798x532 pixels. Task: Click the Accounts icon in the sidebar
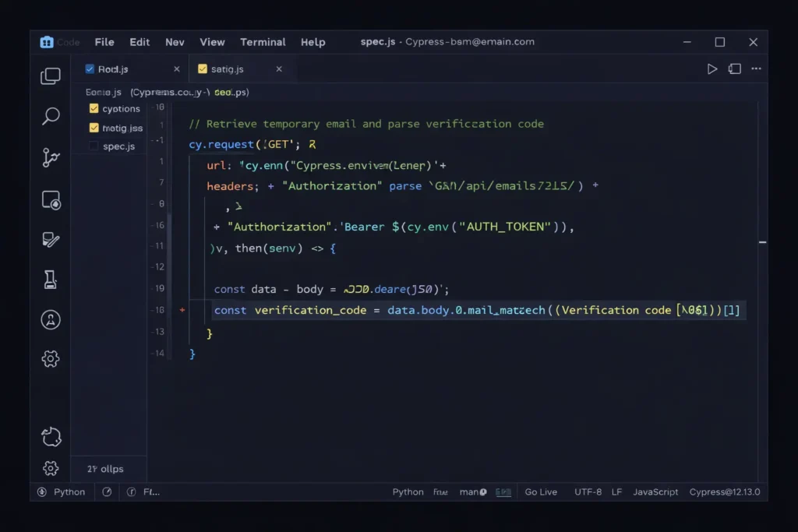click(51, 319)
